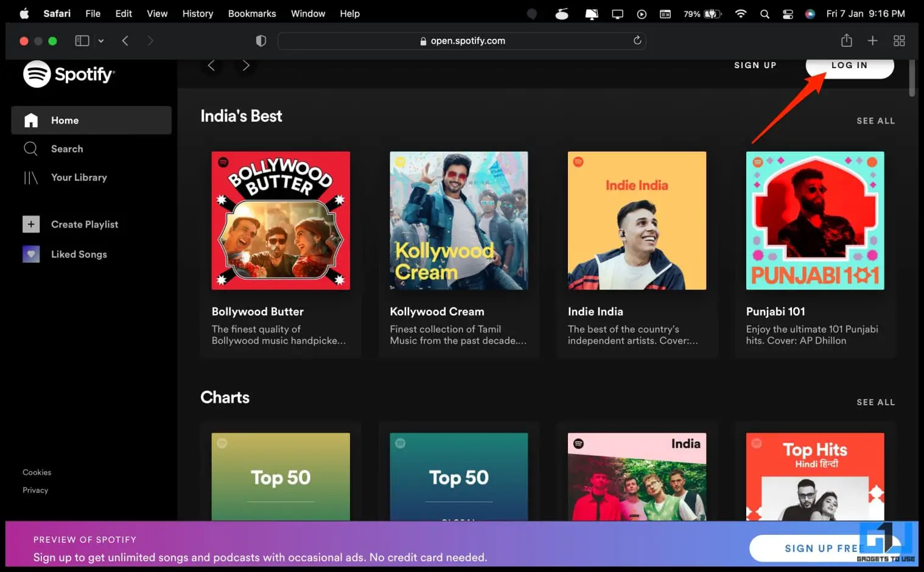924x572 pixels.
Task: Open the Privacy link
Action: coord(35,490)
